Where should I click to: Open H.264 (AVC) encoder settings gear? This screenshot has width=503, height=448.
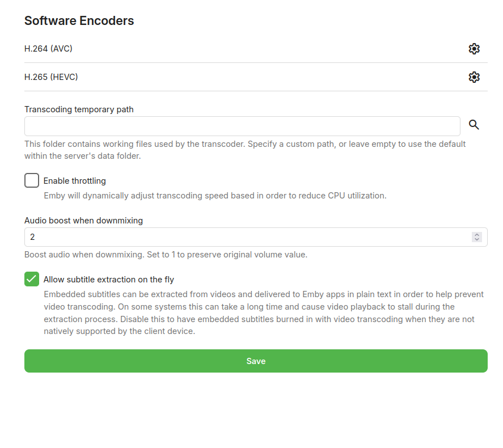pos(474,49)
